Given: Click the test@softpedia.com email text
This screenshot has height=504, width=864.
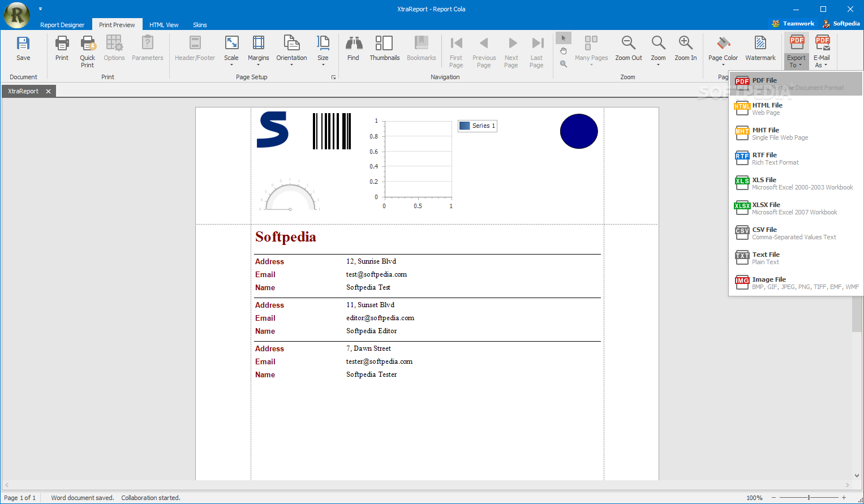Looking at the screenshot, I should pos(376,274).
